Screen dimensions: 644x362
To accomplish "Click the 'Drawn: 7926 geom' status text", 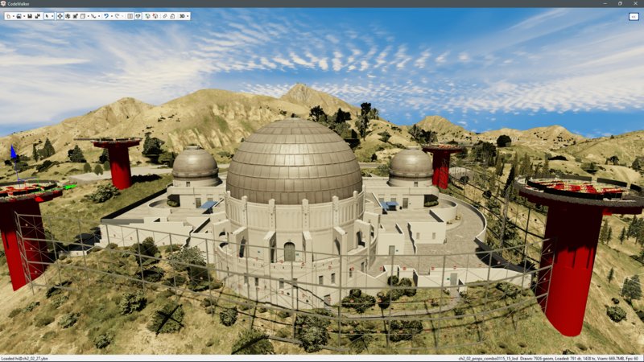I will [x=535, y=359].
